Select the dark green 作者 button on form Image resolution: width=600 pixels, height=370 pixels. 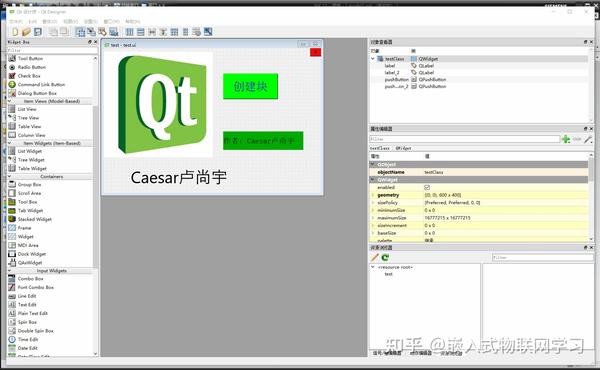263,141
